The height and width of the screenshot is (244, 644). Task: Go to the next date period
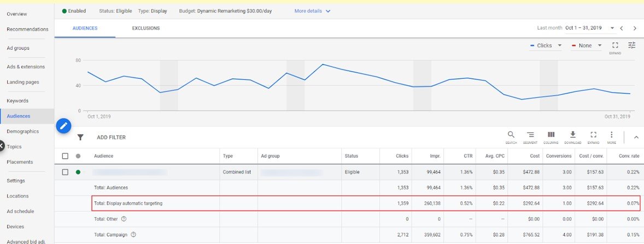[635, 28]
